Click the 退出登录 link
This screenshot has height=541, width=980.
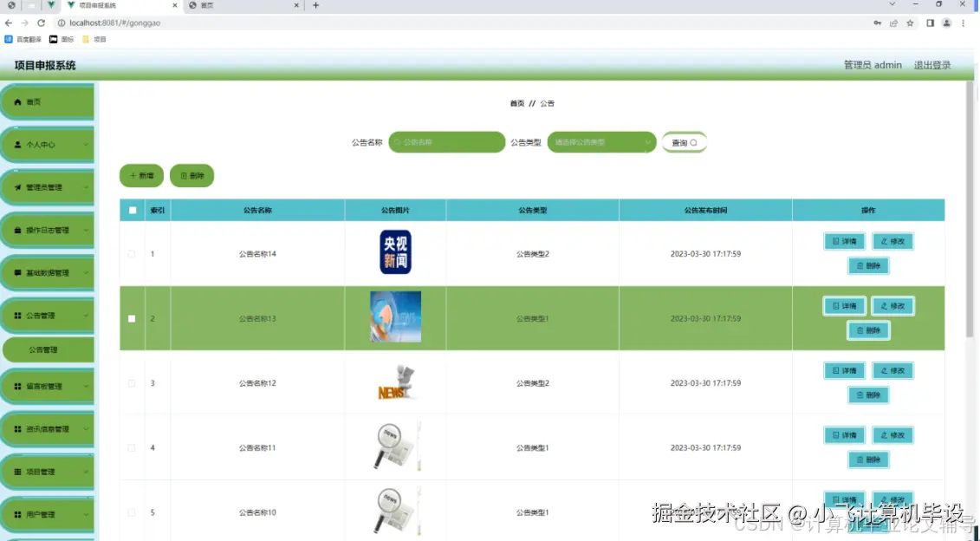tap(933, 64)
